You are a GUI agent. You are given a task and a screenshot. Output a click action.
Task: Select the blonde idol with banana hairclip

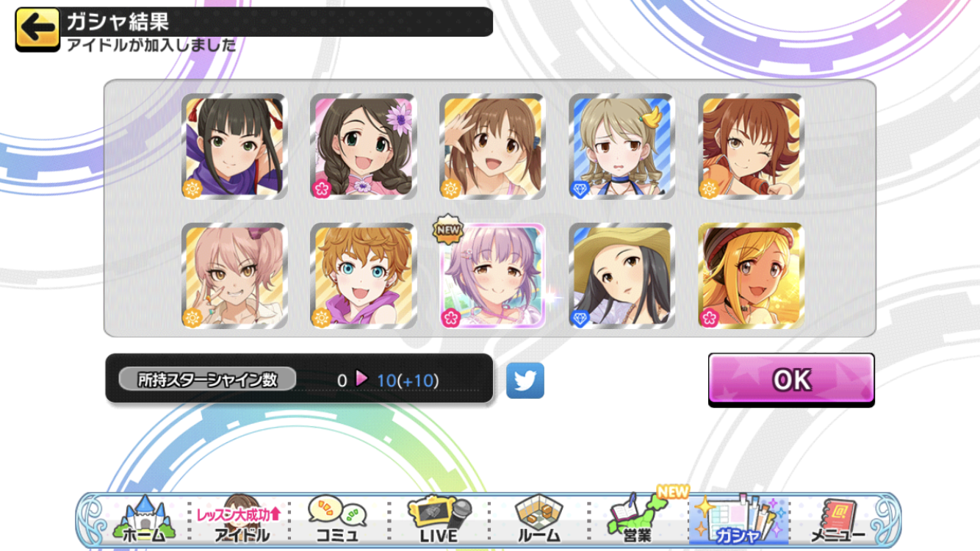tap(621, 147)
